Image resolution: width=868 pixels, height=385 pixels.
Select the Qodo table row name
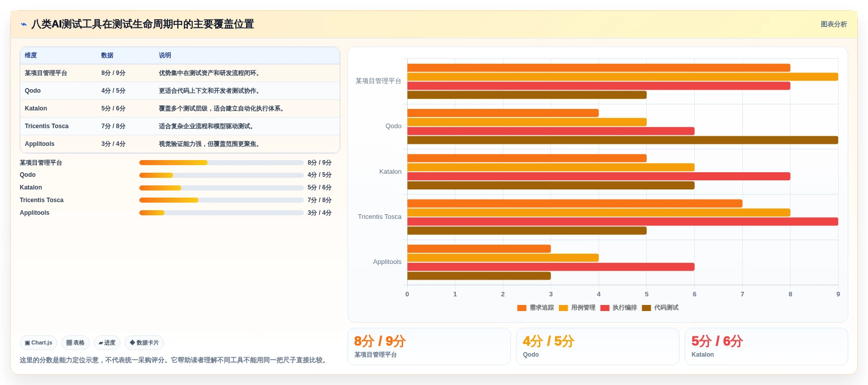(33, 91)
